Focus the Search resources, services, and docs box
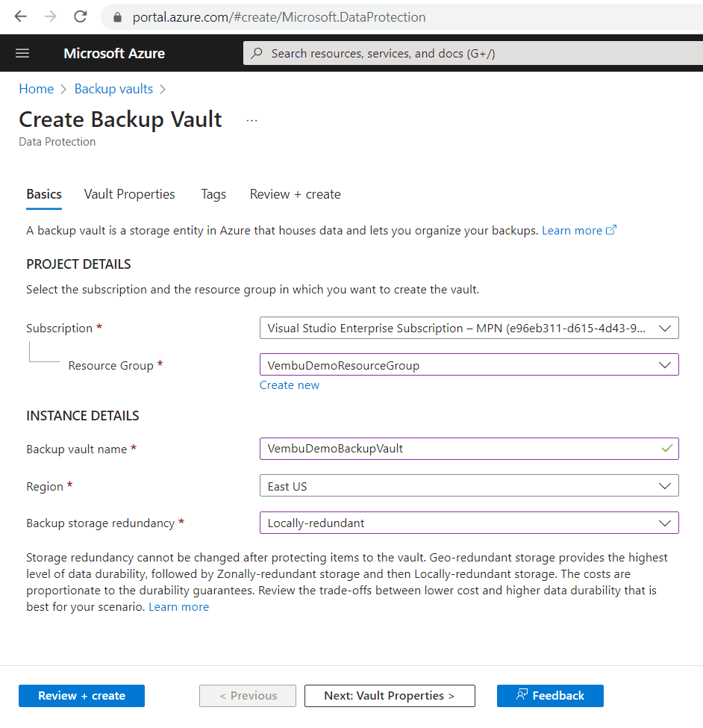Image resolution: width=703 pixels, height=728 pixels. tap(473, 53)
